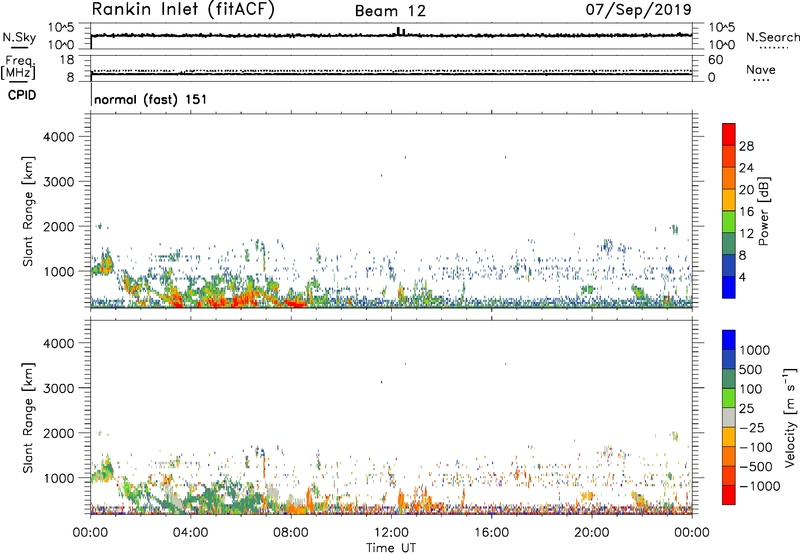
Task: Select the 'N.Search' legend label
Action: click(773, 37)
